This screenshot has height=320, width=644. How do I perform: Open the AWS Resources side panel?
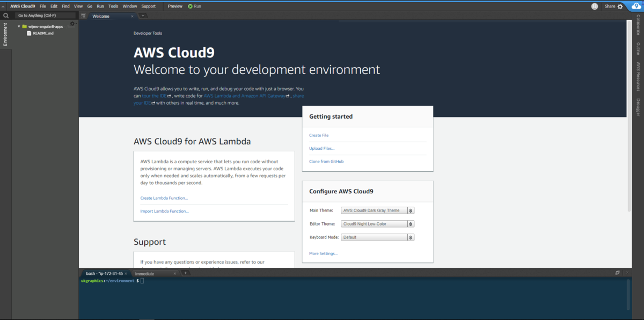(638, 77)
